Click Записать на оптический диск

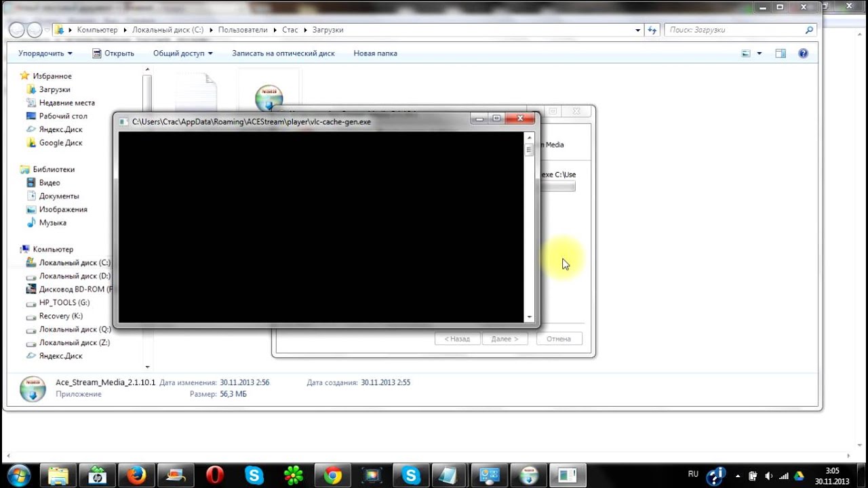pos(283,53)
